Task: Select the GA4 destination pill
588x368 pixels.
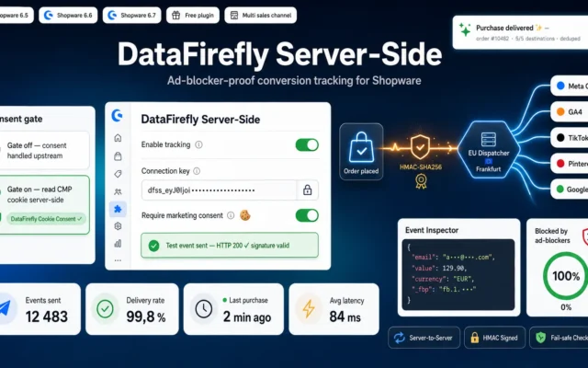Action: tap(570, 112)
